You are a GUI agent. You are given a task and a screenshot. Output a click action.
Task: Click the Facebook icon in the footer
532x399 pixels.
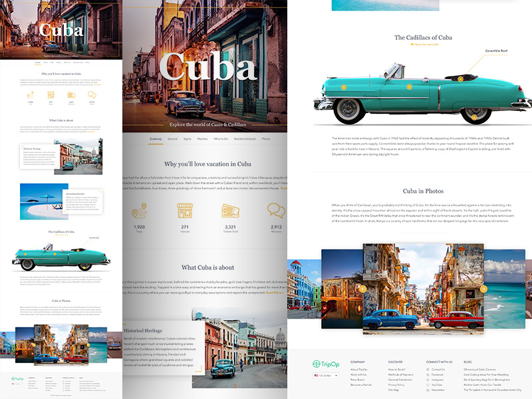pos(428,374)
